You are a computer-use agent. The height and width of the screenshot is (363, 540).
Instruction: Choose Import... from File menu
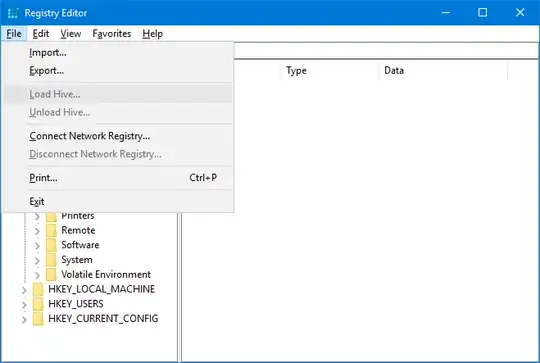pos(118,53)
